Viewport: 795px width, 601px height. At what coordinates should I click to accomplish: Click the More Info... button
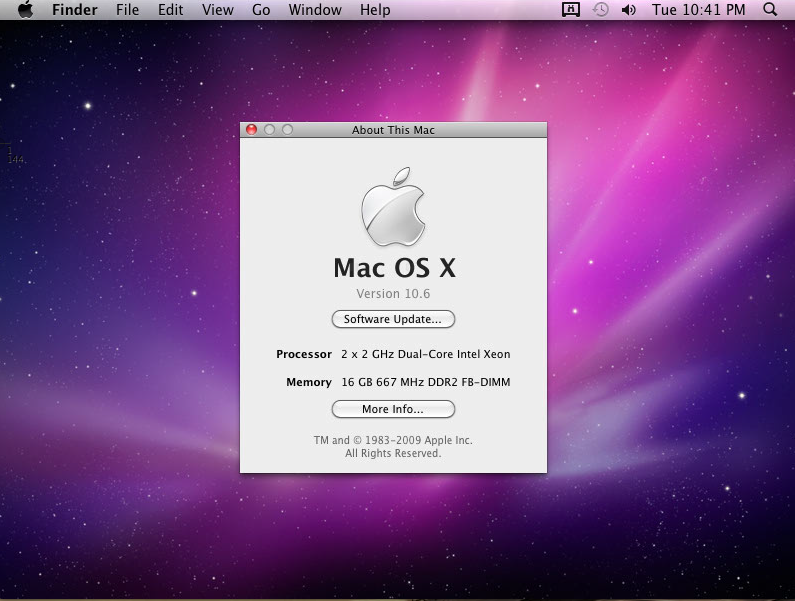coord(393,409)
